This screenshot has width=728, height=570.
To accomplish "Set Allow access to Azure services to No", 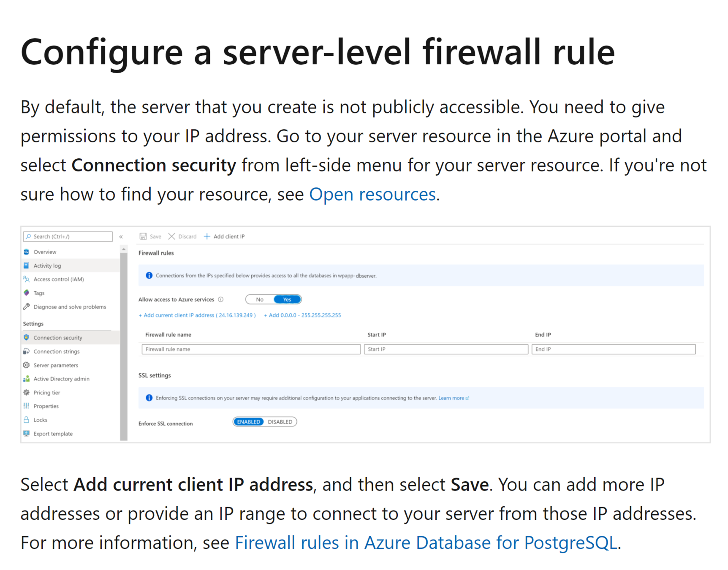I will [x=260, y=299].
